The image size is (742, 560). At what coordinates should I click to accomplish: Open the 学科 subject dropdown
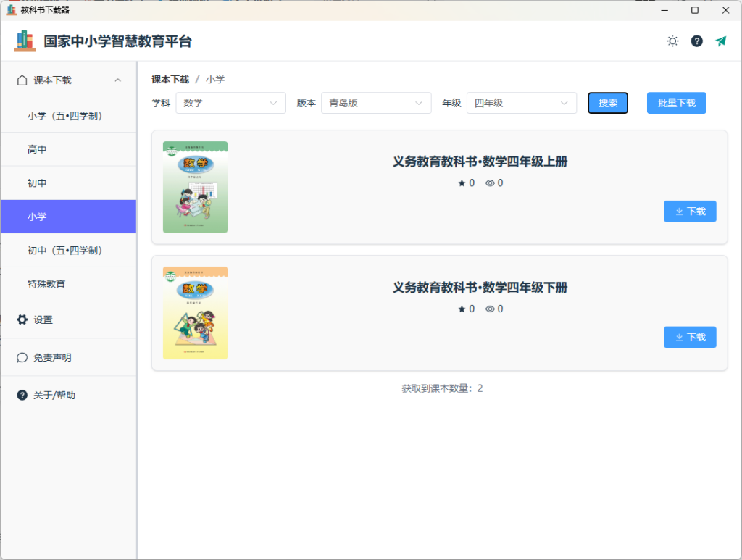pyautogui.click(x=230, y=103)
